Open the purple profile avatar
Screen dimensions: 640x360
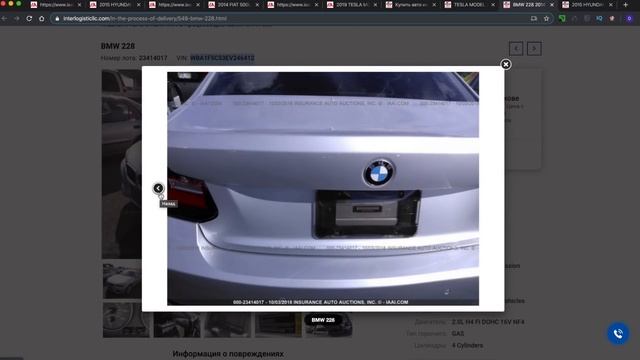[x=629, y=18]
